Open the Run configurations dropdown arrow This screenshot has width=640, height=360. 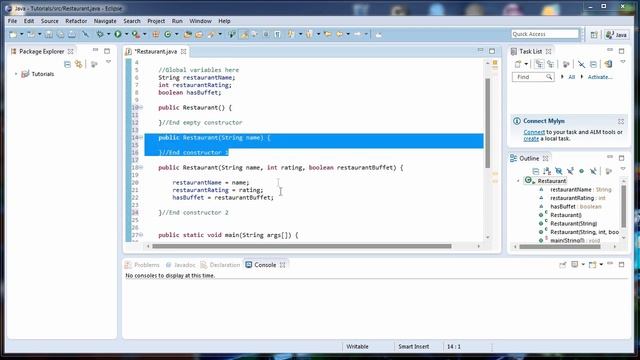coord(126,35)
